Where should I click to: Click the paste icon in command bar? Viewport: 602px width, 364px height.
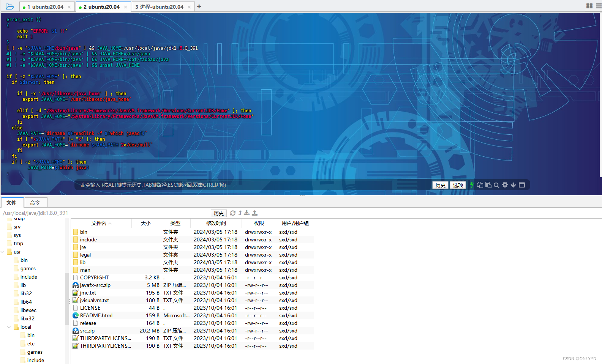[x=488, y=185]
